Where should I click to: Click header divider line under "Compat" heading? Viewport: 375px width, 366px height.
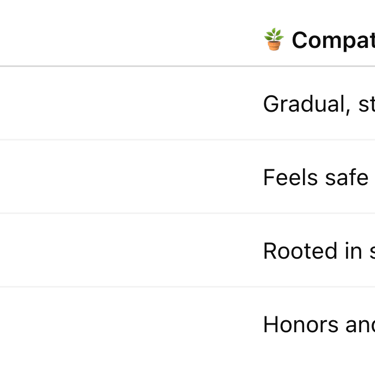[187, 66]
